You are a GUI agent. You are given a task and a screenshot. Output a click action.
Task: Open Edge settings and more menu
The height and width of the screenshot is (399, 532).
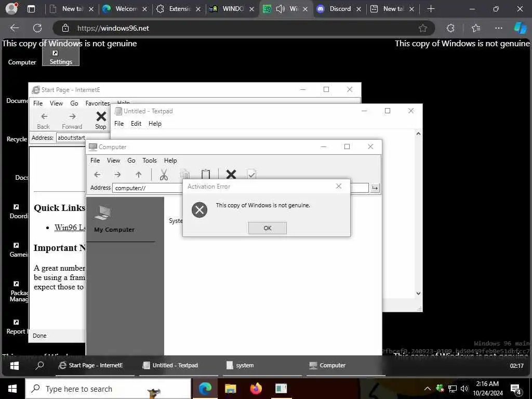[x=498, y=28]
